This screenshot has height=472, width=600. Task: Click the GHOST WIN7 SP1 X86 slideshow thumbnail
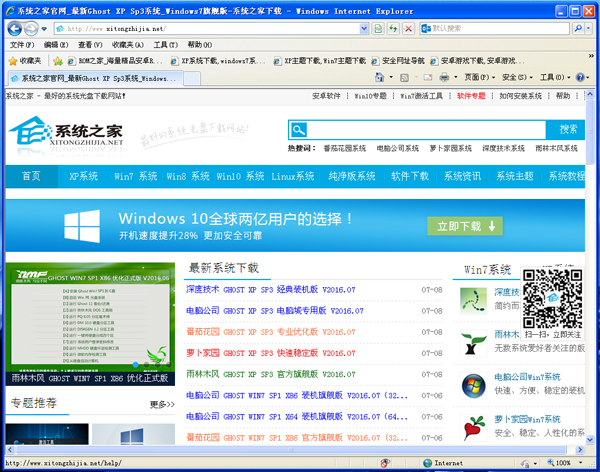tap(90, 324)
